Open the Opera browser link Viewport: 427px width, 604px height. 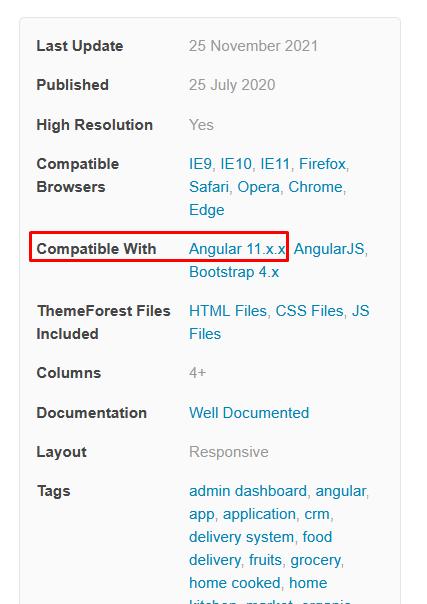(x=258, y=187)
